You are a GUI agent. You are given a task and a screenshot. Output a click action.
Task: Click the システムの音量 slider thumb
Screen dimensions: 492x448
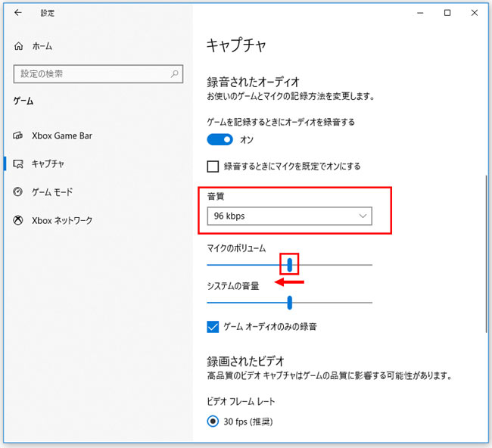tap(290, 303)
